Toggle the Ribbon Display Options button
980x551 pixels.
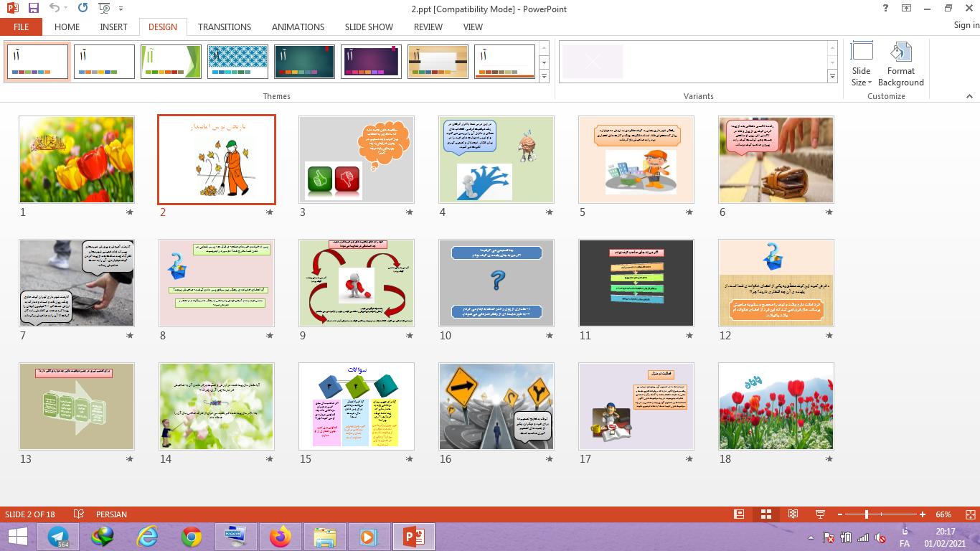pos(906,9)
